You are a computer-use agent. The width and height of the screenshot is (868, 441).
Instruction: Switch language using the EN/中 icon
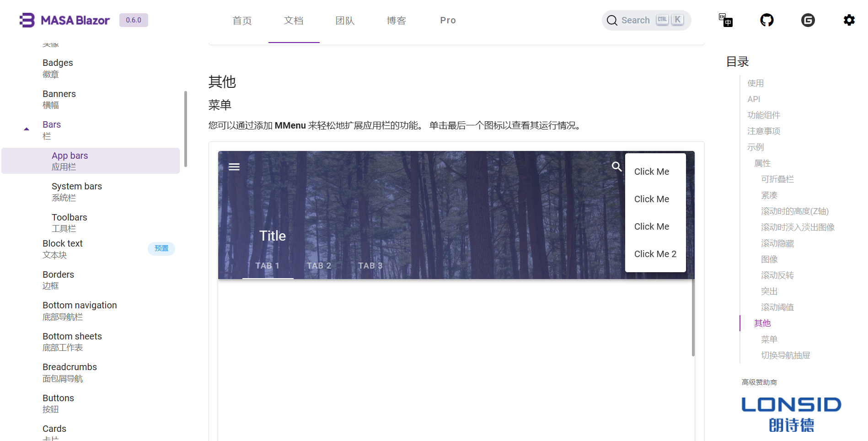(725, 20)
